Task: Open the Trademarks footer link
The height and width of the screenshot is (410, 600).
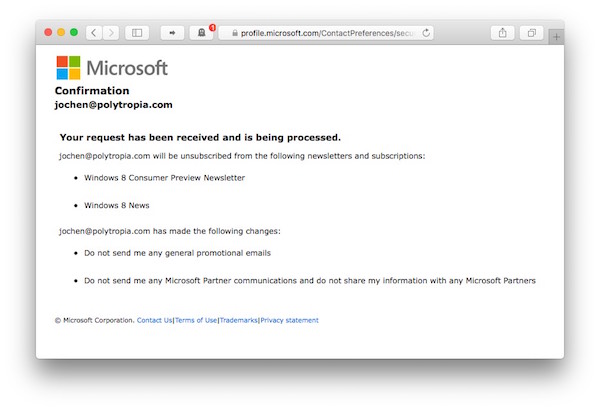Action: coord(238,320)
